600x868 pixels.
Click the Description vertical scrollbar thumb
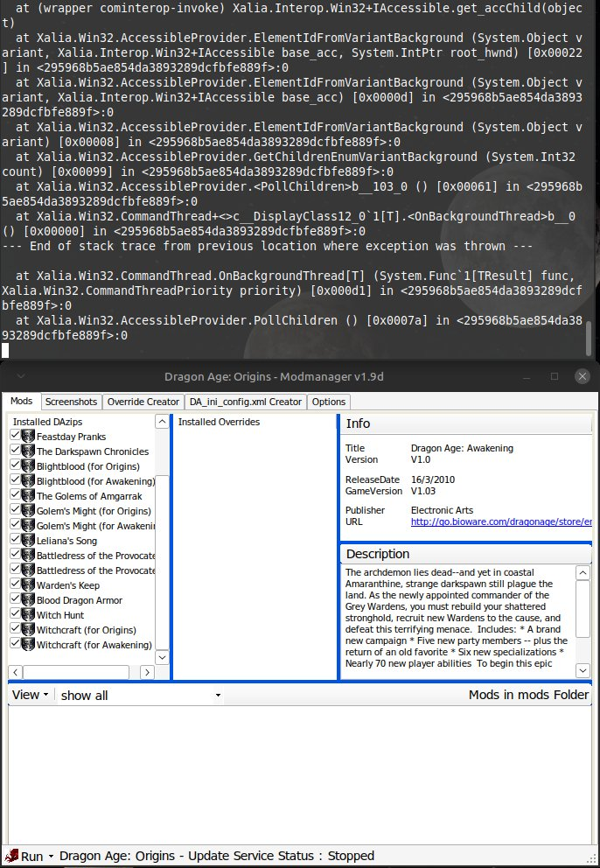[x=583, y=608]
